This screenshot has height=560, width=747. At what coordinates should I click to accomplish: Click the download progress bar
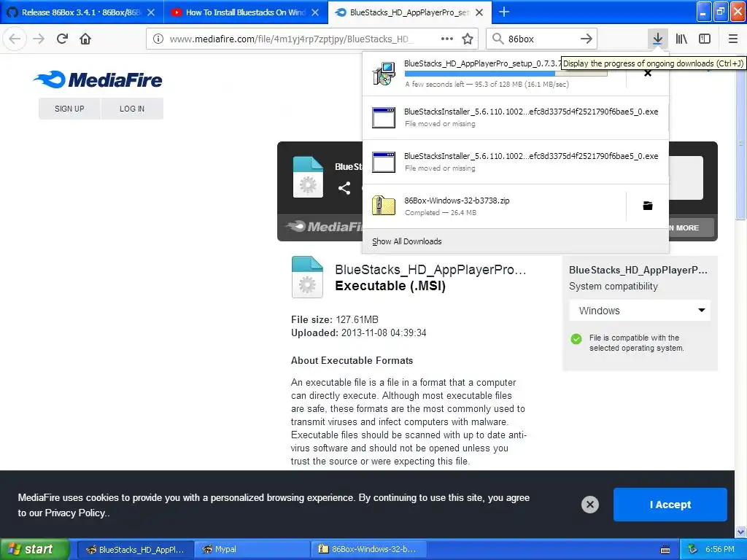click(x=506, y=74)
